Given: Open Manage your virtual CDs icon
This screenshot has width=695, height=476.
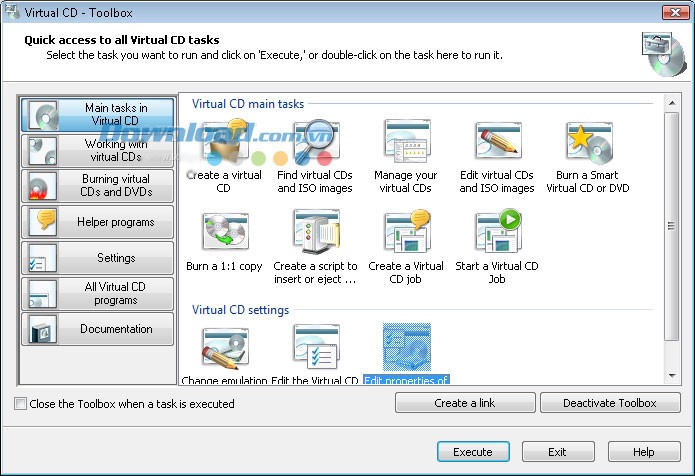Looking at the screenshot, I should click(406, 145).
